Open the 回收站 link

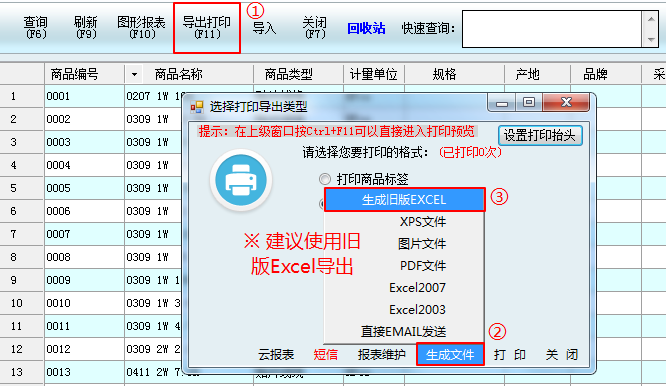(x=366, y=28)
